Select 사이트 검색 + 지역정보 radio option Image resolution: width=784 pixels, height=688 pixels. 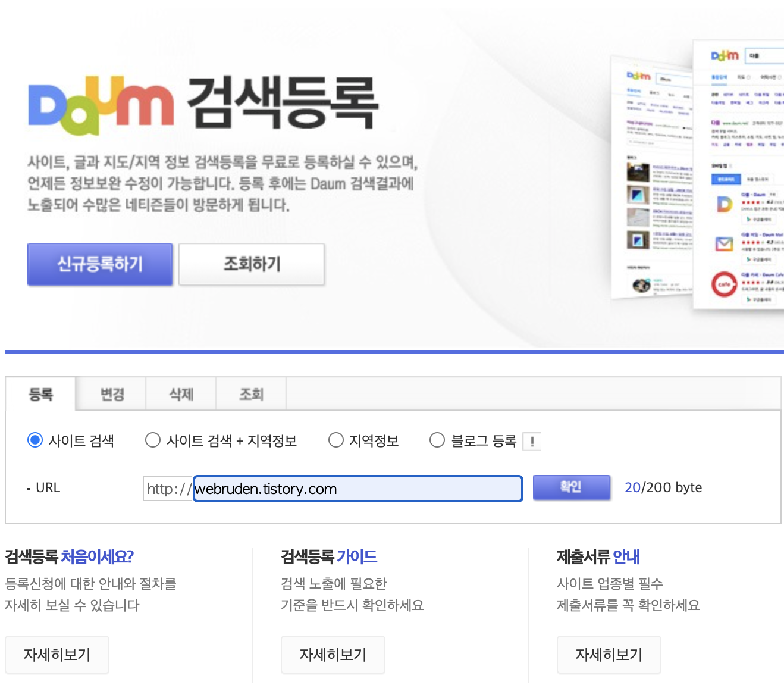pyautogui.click(x=153, y=440)
